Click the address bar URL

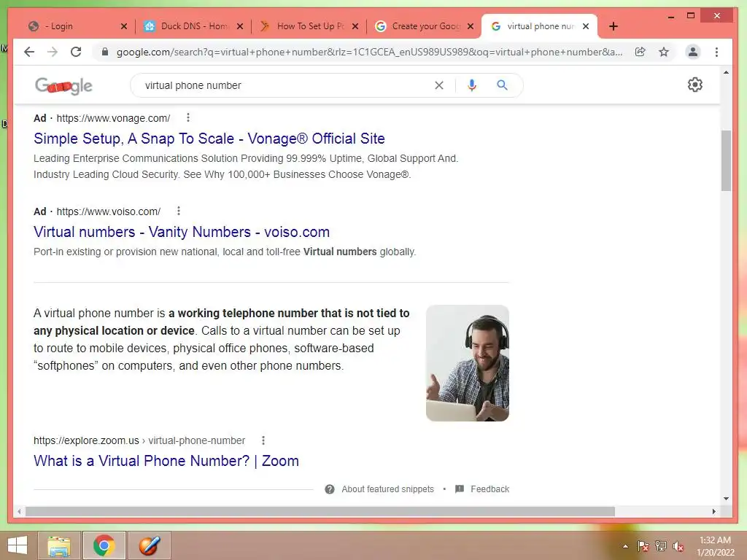point(369,52)
